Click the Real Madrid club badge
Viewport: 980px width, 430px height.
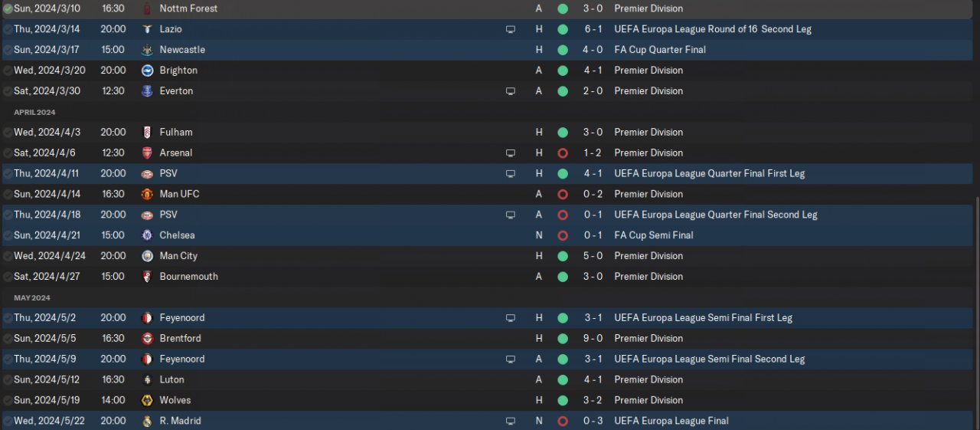pos(148,421)
